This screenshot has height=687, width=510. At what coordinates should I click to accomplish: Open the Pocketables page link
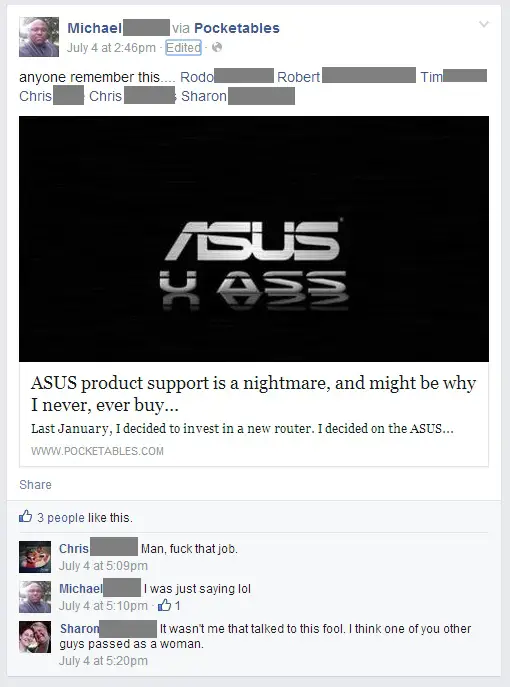(237, 28)
